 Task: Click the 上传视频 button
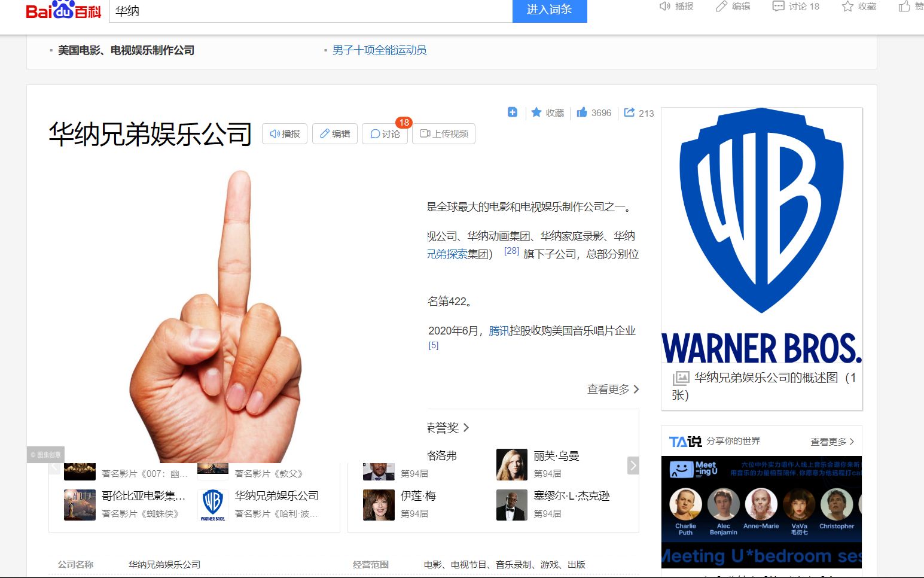[x=444, y=133]
